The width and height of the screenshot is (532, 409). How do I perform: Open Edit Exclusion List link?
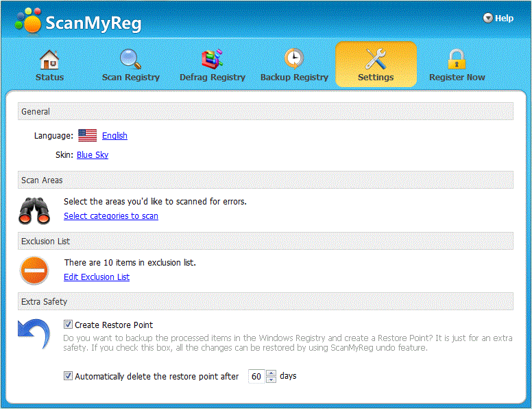pyautogui.click(x=97, y=277)
